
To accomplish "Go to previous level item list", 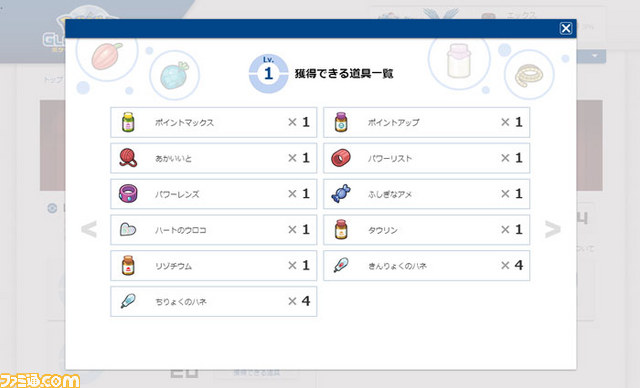I will coord(89,229).
